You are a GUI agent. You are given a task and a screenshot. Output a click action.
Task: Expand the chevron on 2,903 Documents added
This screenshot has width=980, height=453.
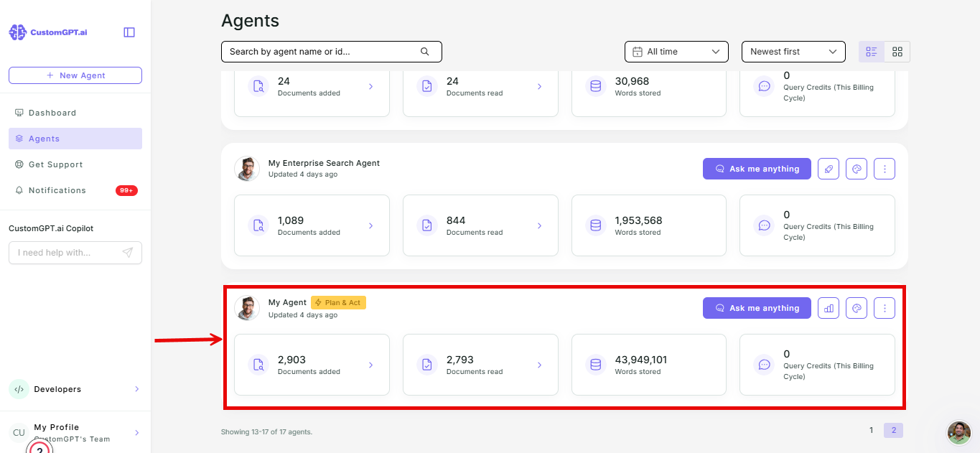tap(371, 365)
